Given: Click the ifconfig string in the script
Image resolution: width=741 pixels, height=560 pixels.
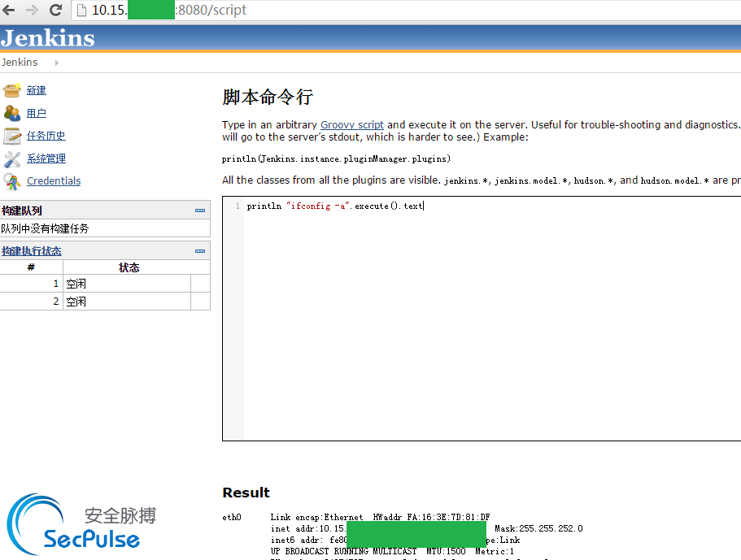Looking at the screenshot, I should click(x=317, y=206).
